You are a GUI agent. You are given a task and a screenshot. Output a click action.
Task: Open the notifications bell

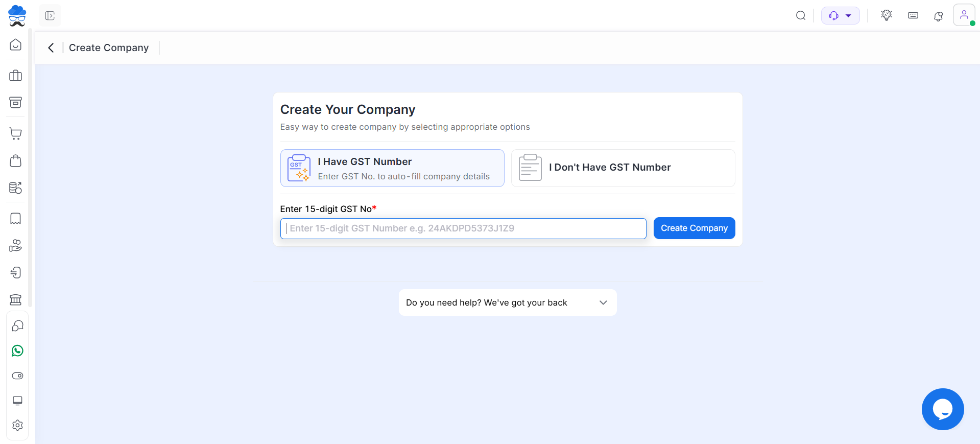[x=938, y=16]
